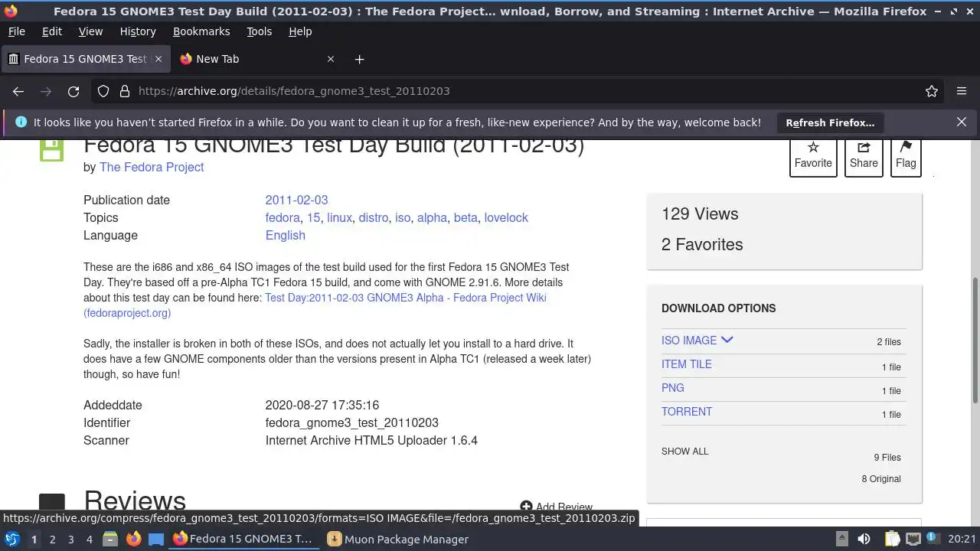Open the Tools menu
Viewport: 980px width, 551px height.
pos(259,31)
